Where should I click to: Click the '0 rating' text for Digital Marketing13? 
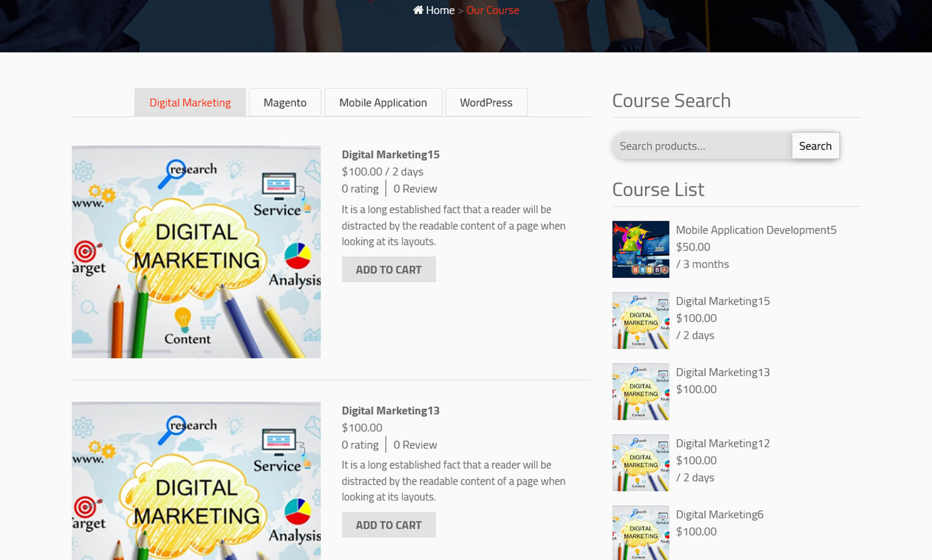360,445
